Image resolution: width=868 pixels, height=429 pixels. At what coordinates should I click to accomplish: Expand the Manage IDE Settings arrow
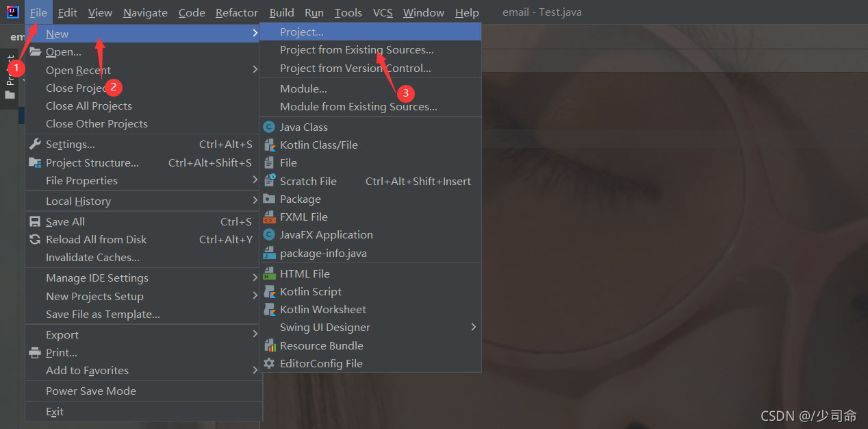(x=255, y=278)
